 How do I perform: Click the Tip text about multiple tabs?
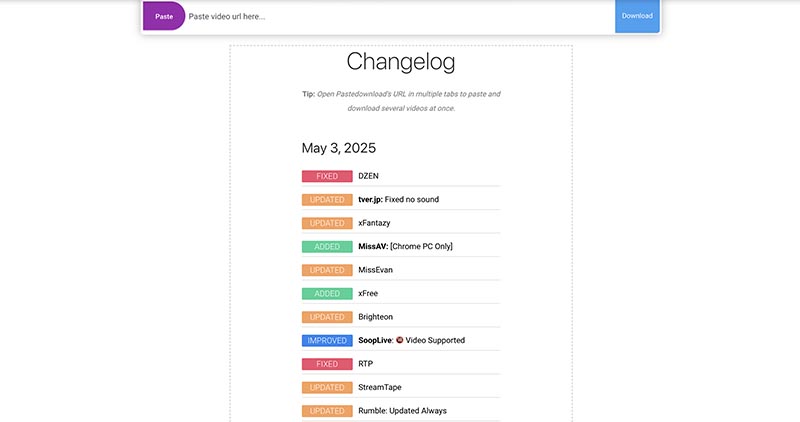(x=401, y=101)
